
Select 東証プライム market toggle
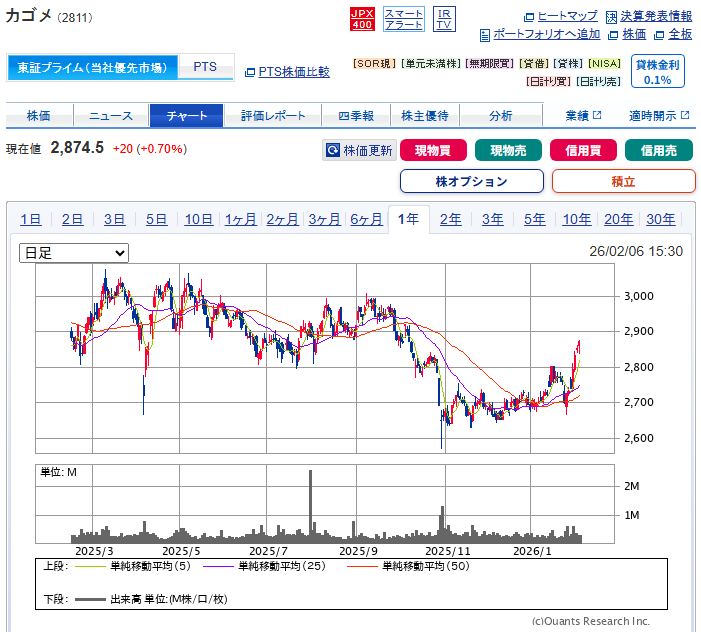(92, 67)
